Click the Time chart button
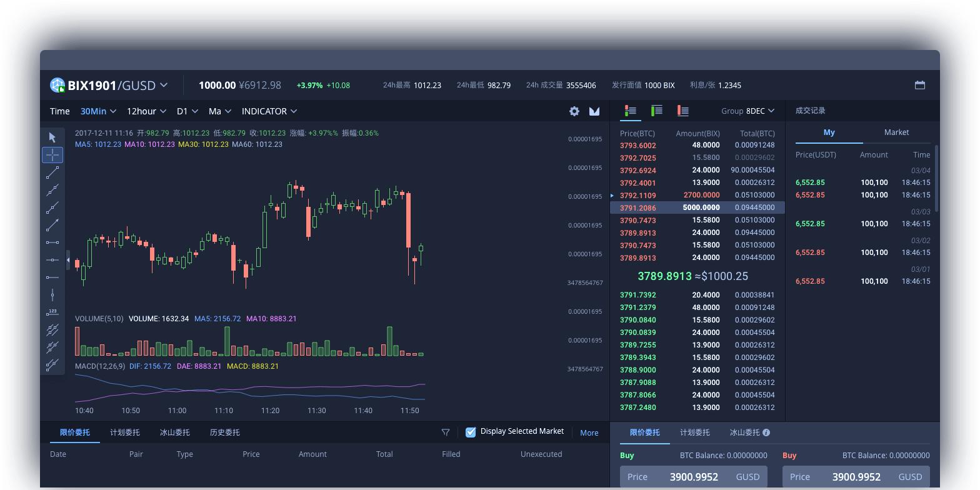The image size is (980, 490). 60,111
